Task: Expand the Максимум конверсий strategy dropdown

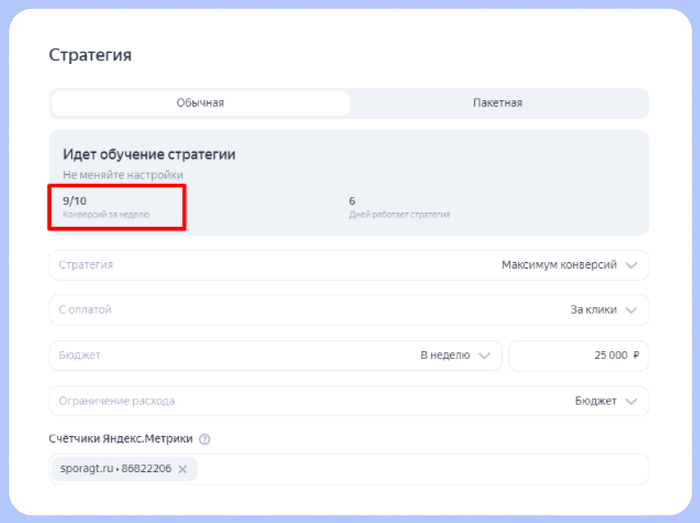Action: (x=558, y=265)
